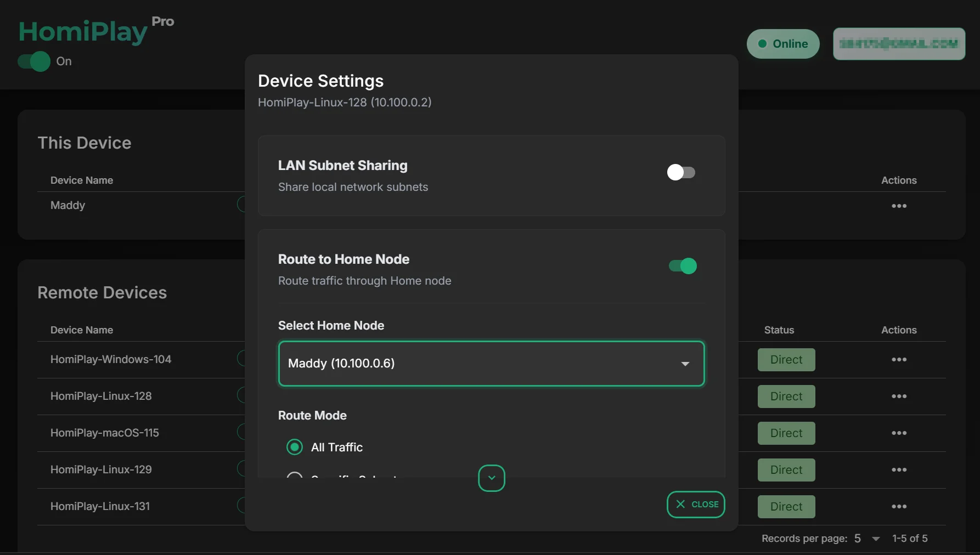Open actions menu for HomiPlay-Windows-104
Screen dimensions: 980x555
(899, 360)
